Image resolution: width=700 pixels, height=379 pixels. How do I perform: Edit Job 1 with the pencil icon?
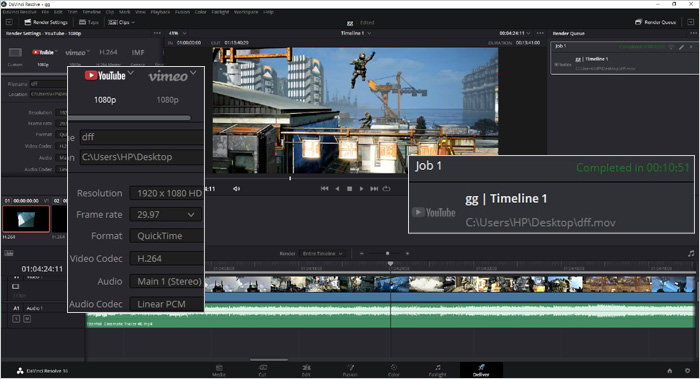681,46
